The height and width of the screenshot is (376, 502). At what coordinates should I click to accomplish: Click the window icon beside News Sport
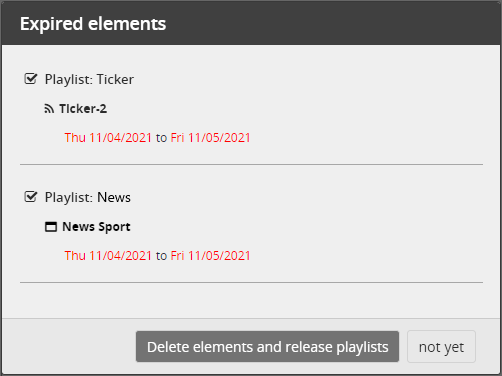[51, 227]
